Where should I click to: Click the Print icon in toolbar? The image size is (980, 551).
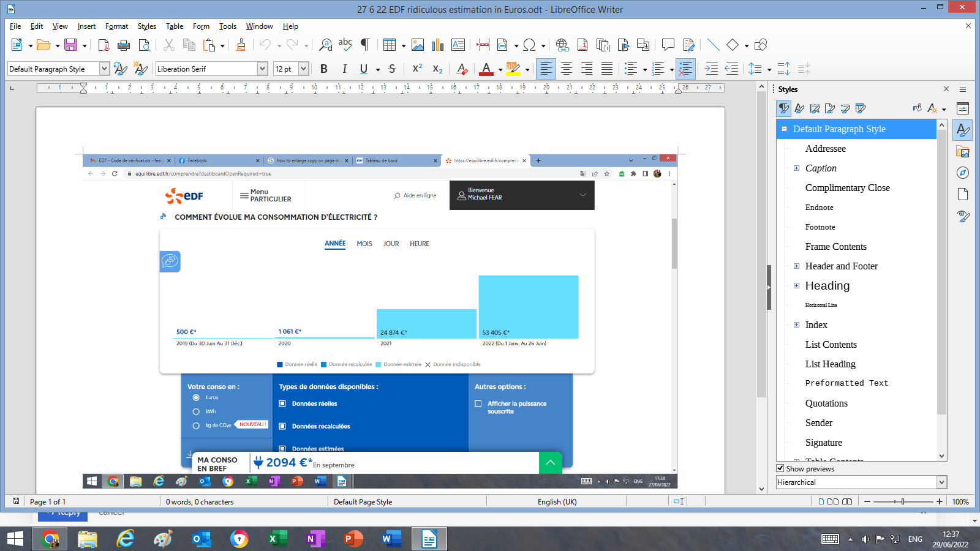(124, 45)
